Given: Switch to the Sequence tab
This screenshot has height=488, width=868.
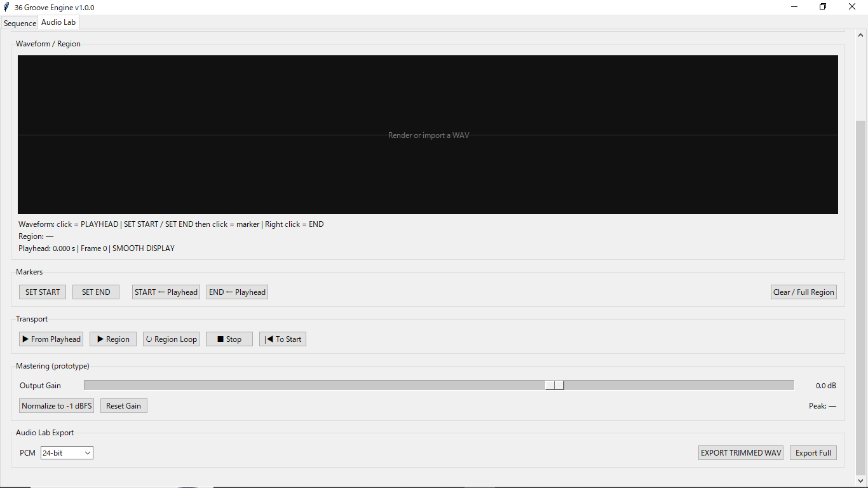Looking at the screenshot, I should tap(20, 23).
